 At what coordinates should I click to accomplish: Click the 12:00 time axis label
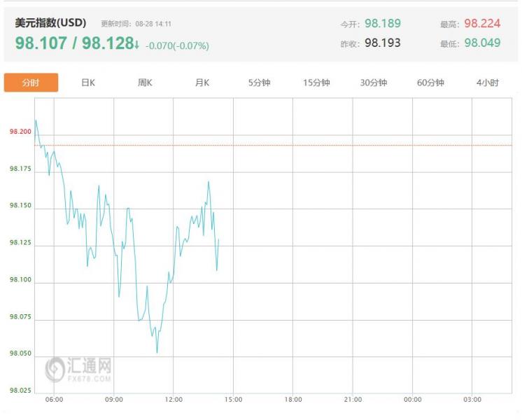tap(174, 400)
